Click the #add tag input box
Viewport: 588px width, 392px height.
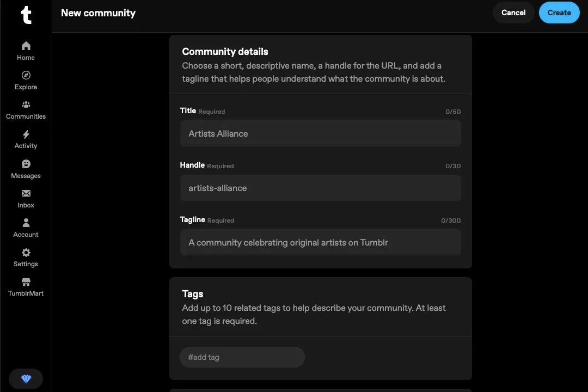pos(242,357)
